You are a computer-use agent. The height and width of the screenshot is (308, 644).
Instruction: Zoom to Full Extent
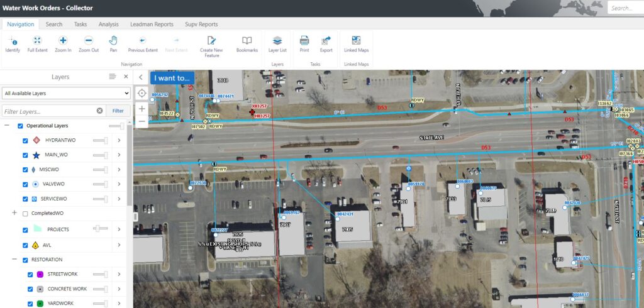point(37,45)
